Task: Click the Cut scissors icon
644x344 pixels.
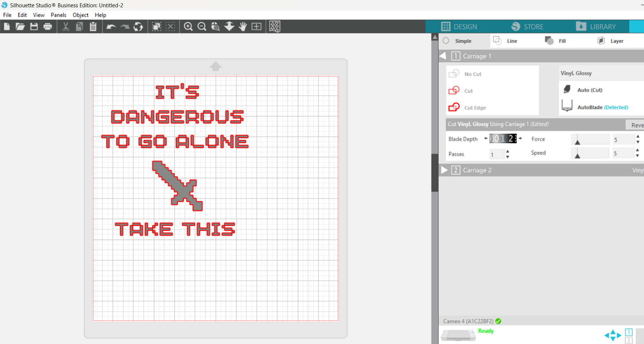Action: click(66, 27)
